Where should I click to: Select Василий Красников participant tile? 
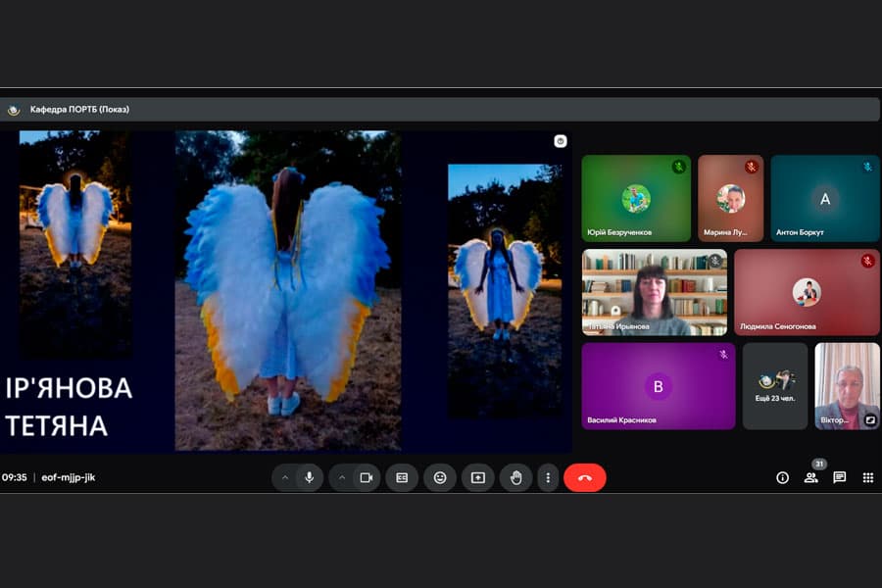click(659, 386)
